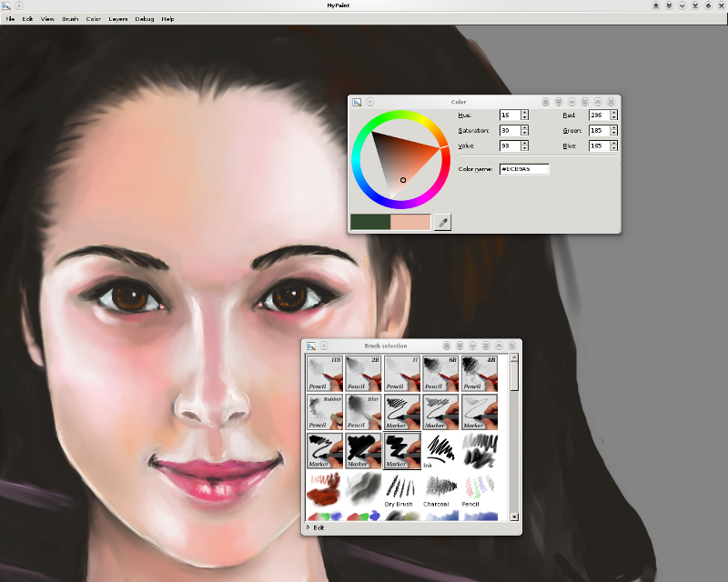Select the HB Pencil brush
728x582 pixels.
[x=326, y=373]
